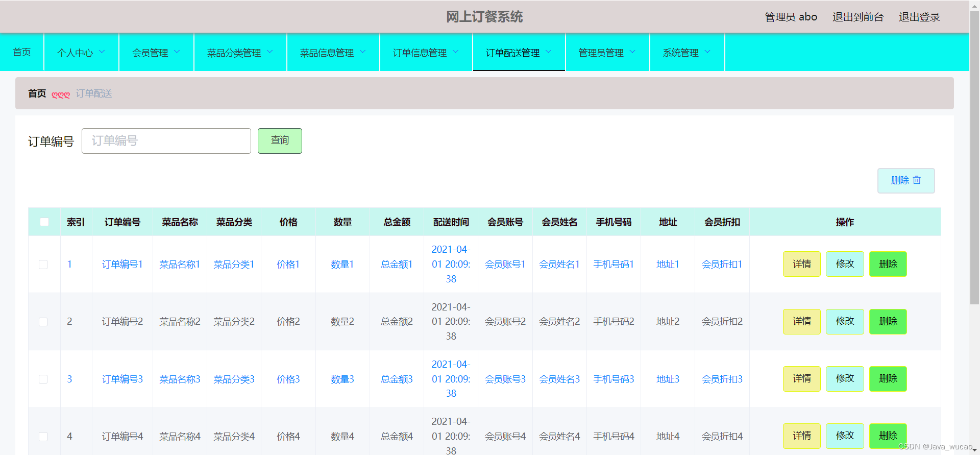Open the 订单配送管理 menu item
Image resolution: width=980 pixels, height=455 pixels.
(x=519, y=52)
